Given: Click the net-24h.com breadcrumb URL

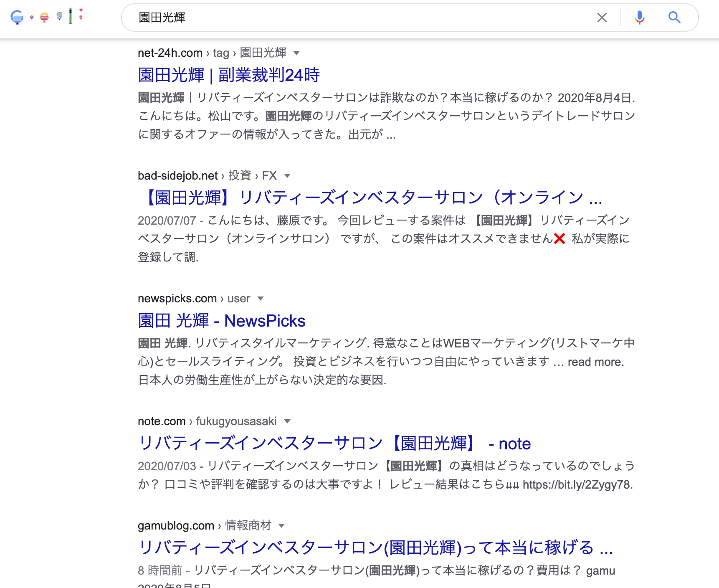Looking at the screenshot, I should (x=212, y=53).
